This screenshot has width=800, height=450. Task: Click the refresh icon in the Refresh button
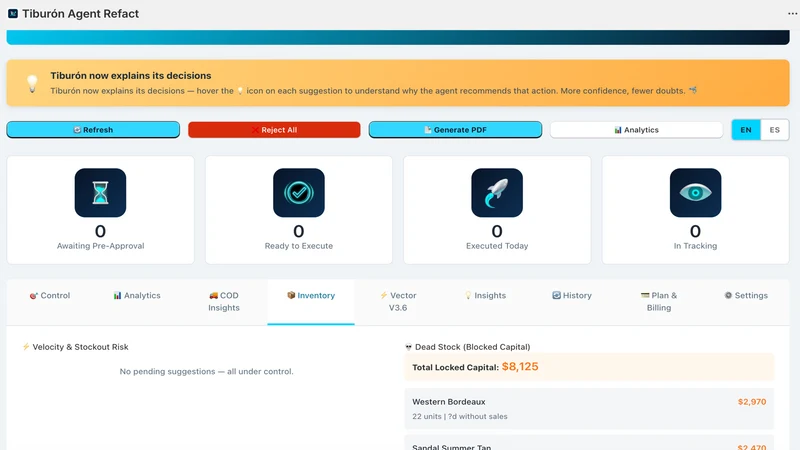[77, 130]
